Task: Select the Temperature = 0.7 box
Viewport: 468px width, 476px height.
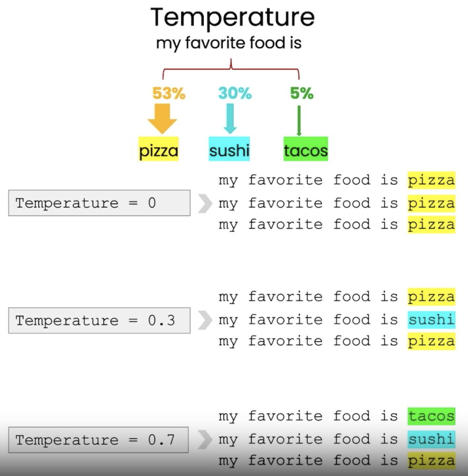Action: coord(98,440)
